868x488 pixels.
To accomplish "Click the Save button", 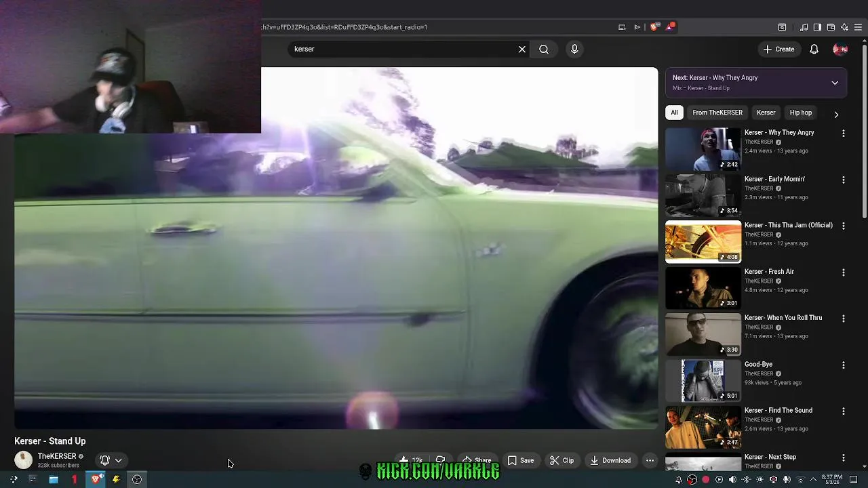I will click(x=521, y=460).
